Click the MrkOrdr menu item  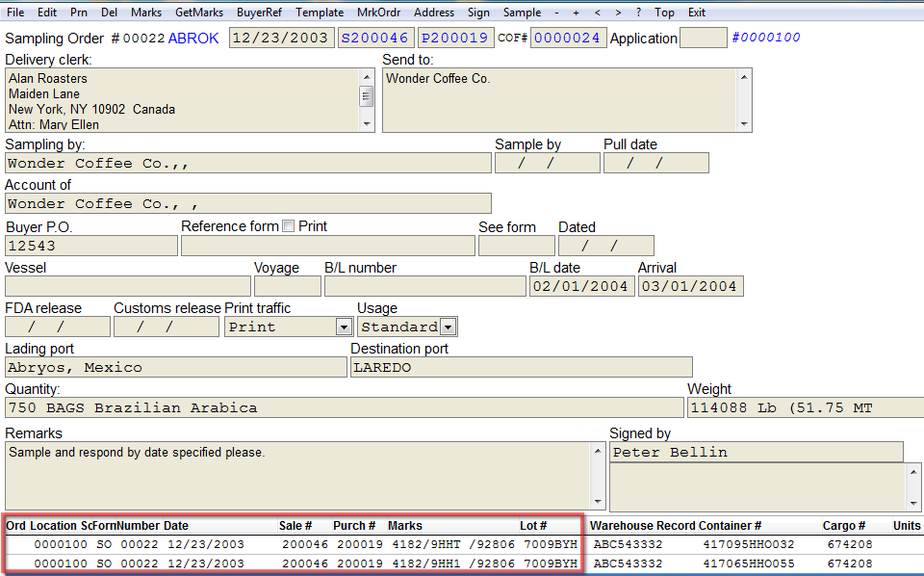379,13
